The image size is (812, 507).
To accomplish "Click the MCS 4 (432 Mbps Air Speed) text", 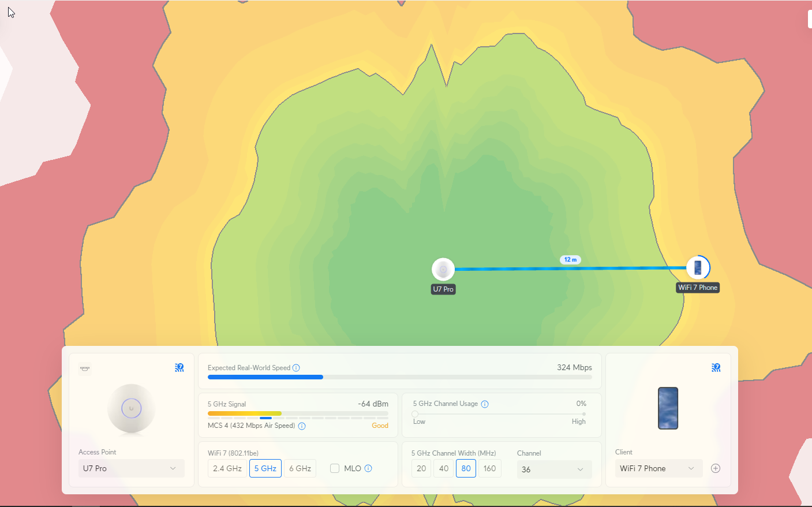I will point(251,426).
